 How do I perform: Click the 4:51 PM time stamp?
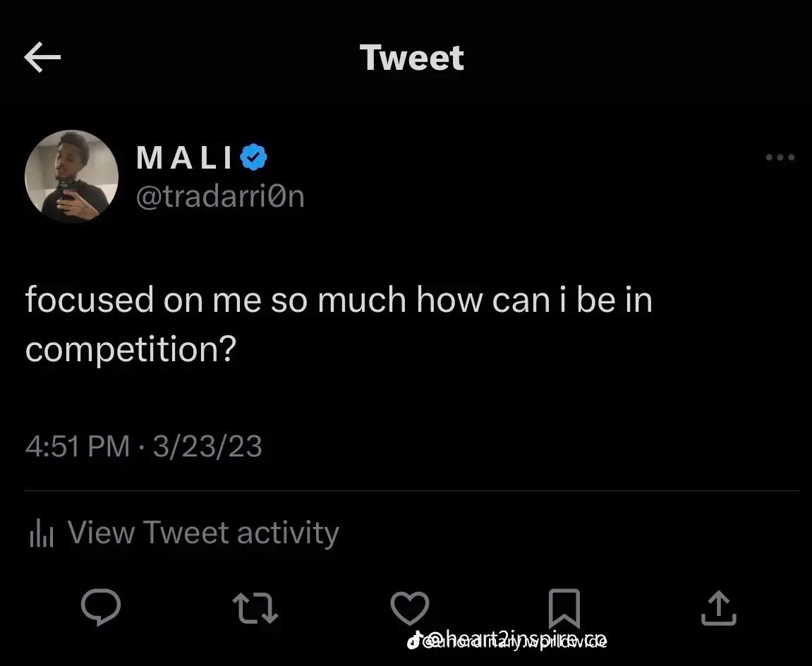pyautogui.click(x=77, y=447)
